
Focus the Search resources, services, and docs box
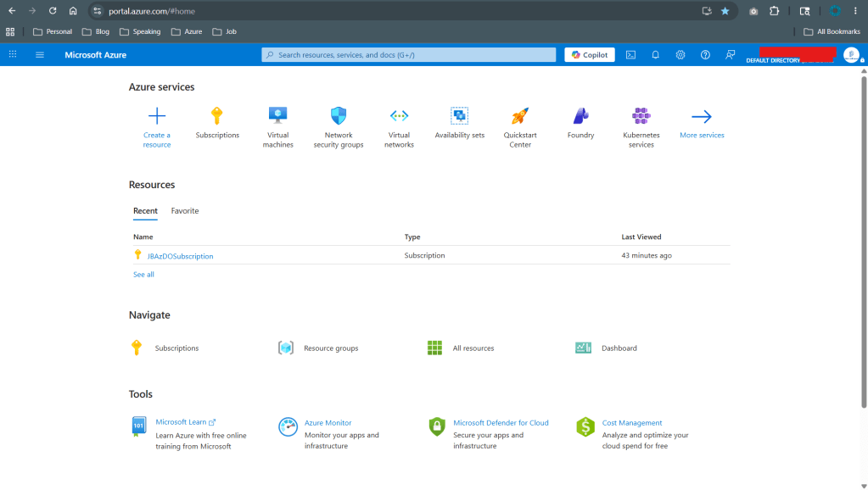point(408,55)
